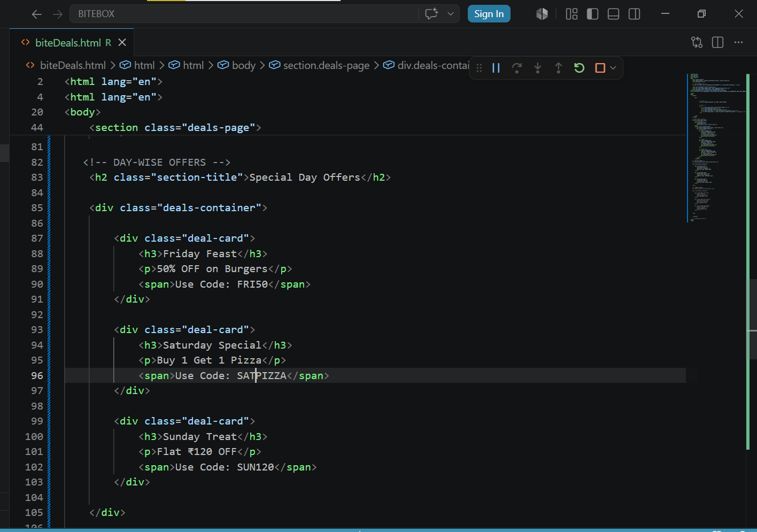The height and width of the screenshot is (532, 757).
Task: Pause the debug session
Action: pos(496,68)
